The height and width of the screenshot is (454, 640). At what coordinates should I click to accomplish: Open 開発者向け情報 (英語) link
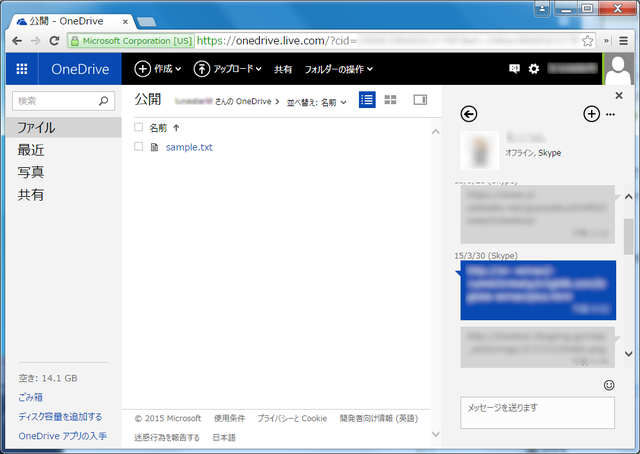379,418
